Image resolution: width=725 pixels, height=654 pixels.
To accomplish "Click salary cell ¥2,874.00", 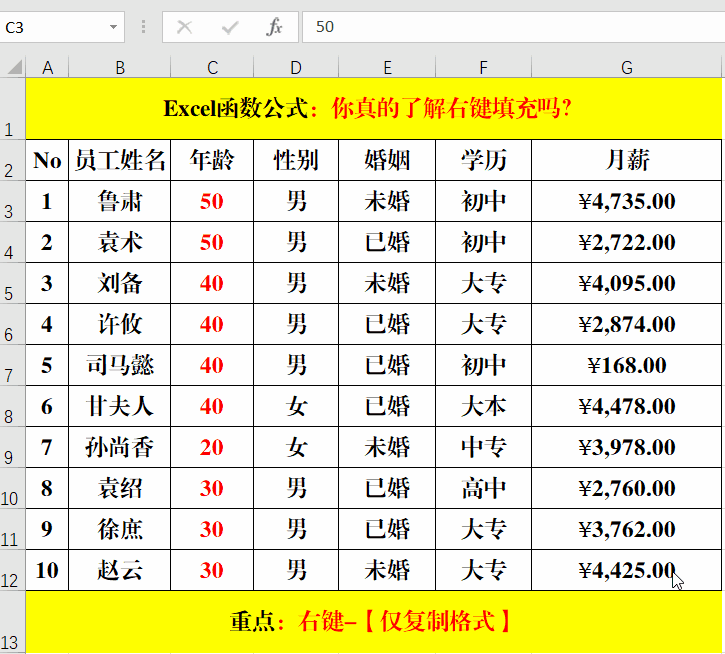I will (x=627, y=324).
